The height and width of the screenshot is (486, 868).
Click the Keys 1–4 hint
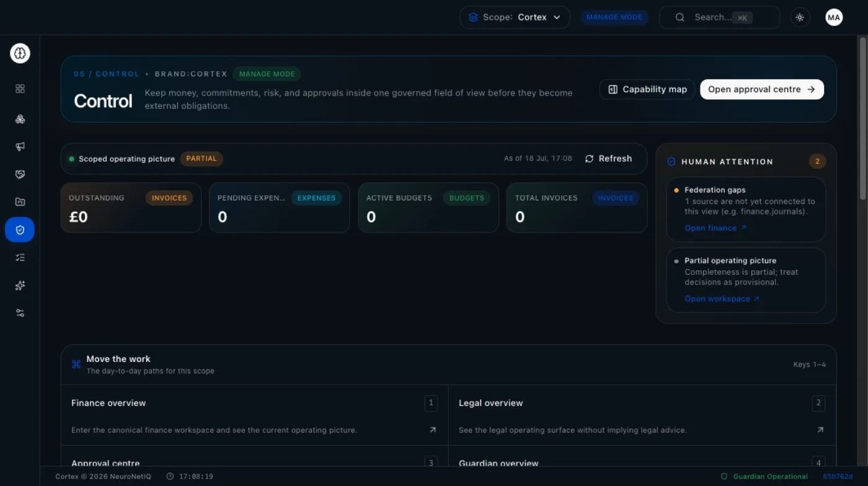coord(810,365)
